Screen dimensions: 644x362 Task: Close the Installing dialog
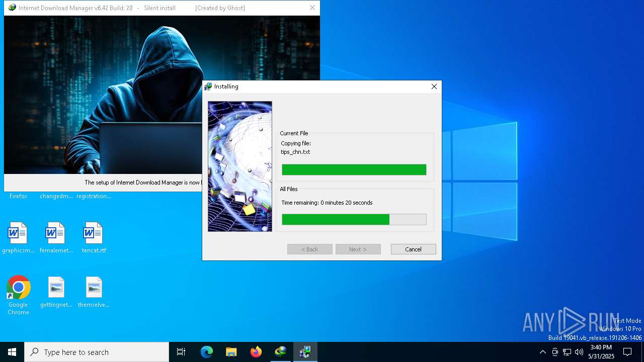click(x=434, y=86)
